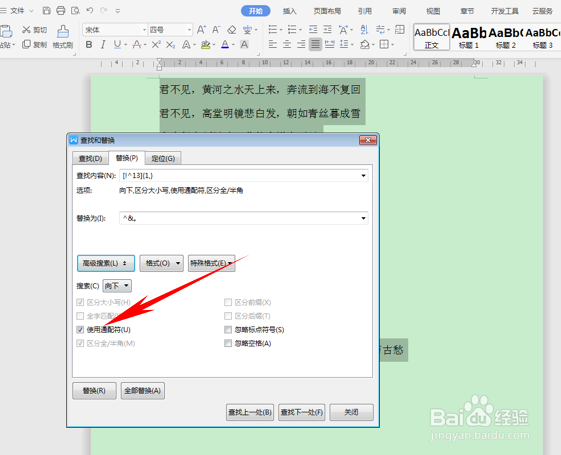Click the Copy (复制) tool

(34, 45)
